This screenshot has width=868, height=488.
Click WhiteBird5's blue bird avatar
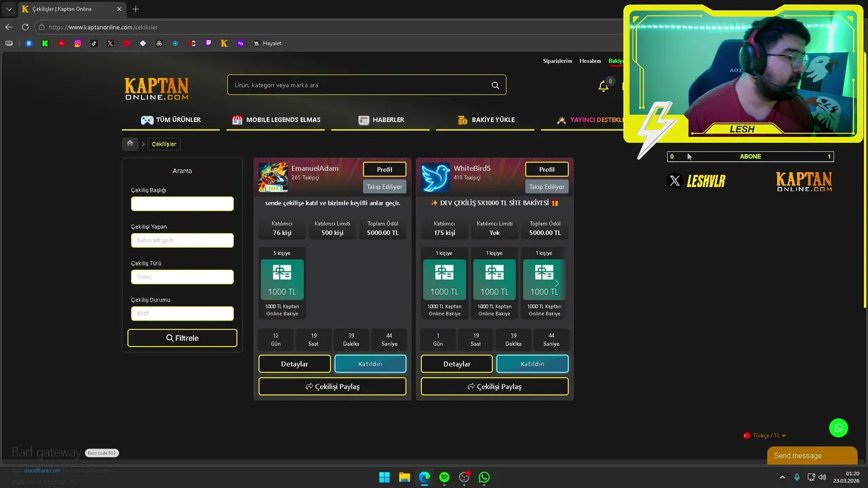pyautogui.click(x=435, y=177)
